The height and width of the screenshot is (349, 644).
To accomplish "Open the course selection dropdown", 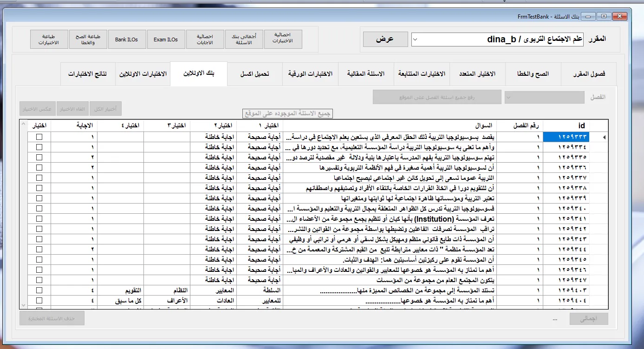I will pyautogui.click(x=416, y=40).
